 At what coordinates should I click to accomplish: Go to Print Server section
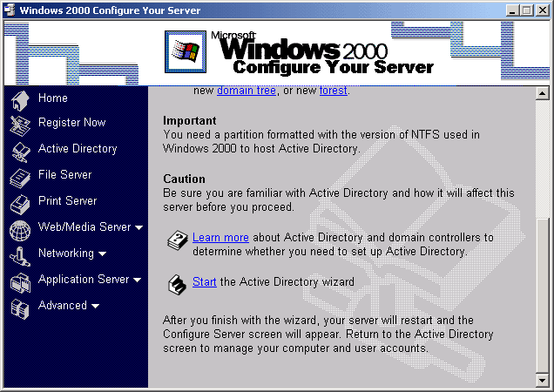67,200
